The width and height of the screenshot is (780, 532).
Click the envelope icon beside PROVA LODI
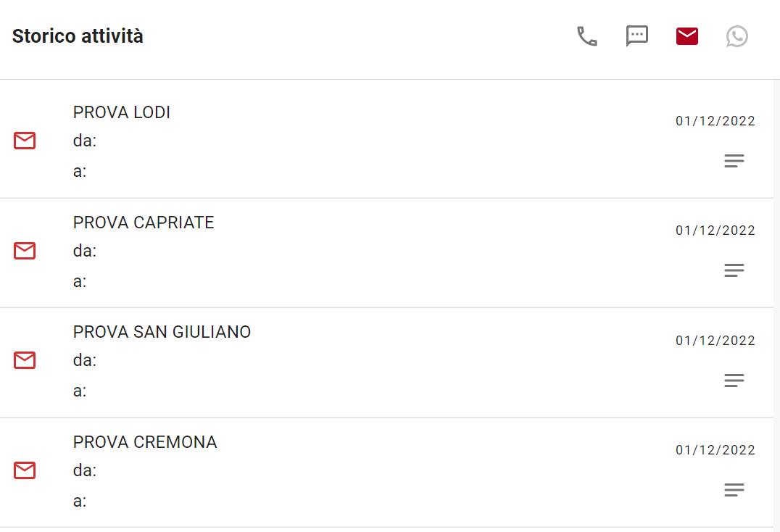point(25,141)
